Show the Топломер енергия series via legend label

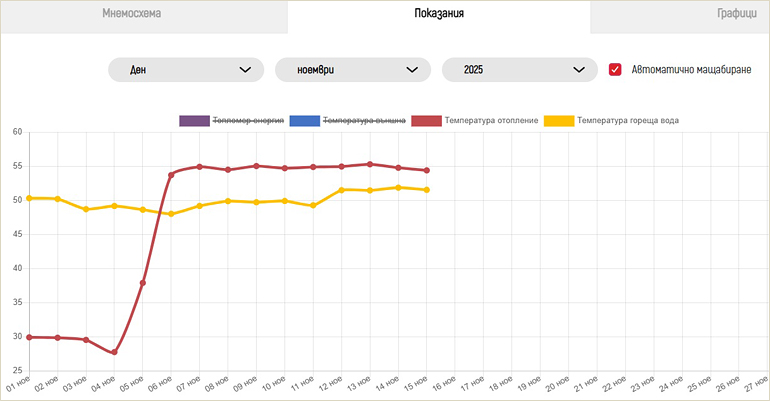248,121
